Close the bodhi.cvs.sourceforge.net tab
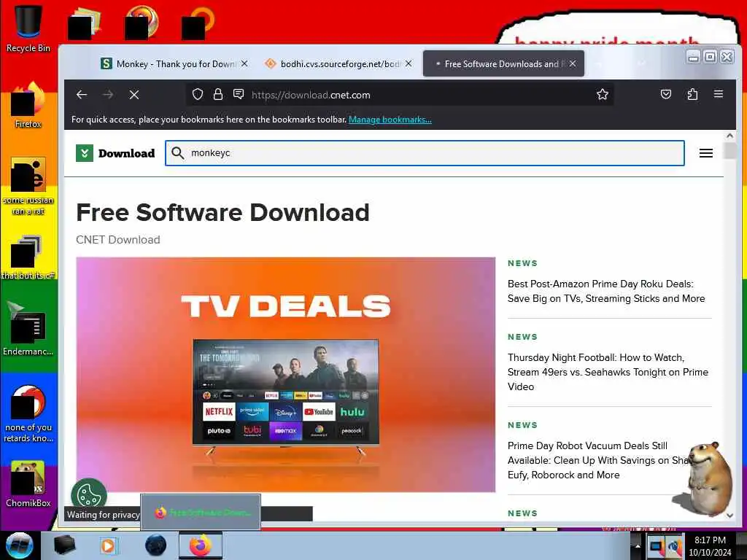The image size is (747, 560). pos(409,63)
